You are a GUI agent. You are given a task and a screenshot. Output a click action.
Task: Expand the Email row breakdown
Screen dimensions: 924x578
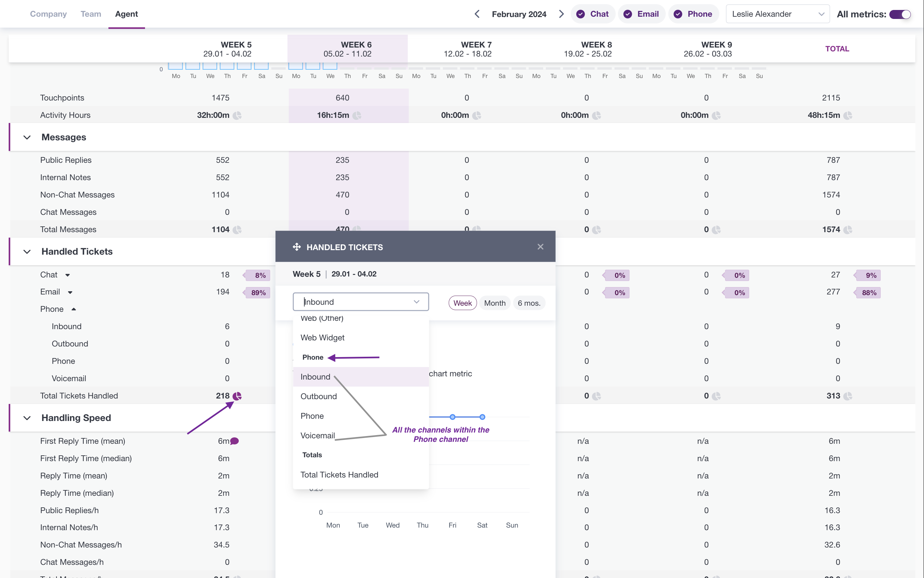coord(70,293)
